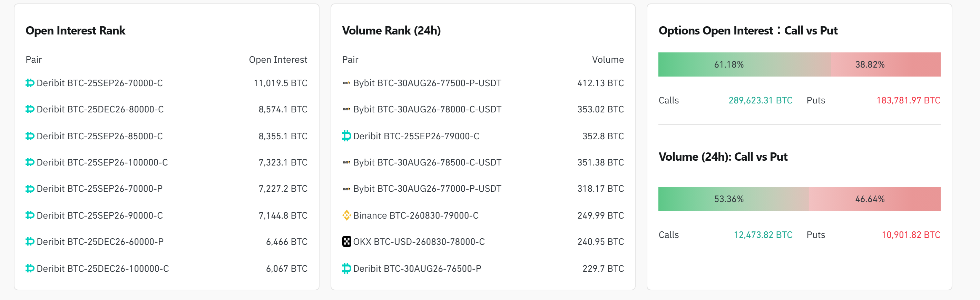Click Deribit icon beside BTC-25SEP26-70000-C

(30, 83)
